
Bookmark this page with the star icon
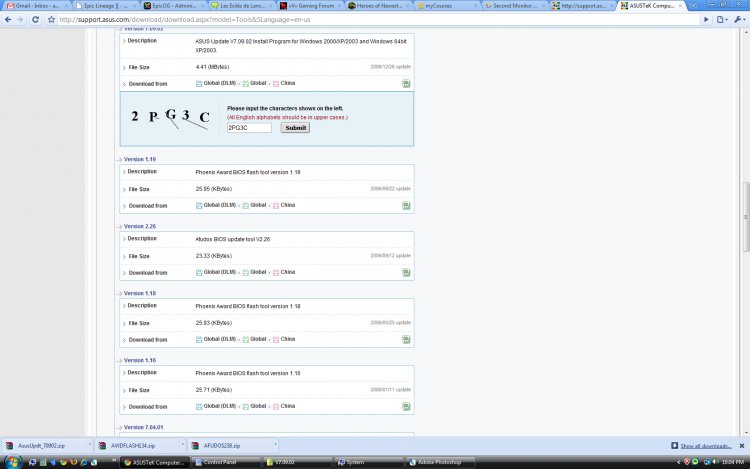click(51, 20)
